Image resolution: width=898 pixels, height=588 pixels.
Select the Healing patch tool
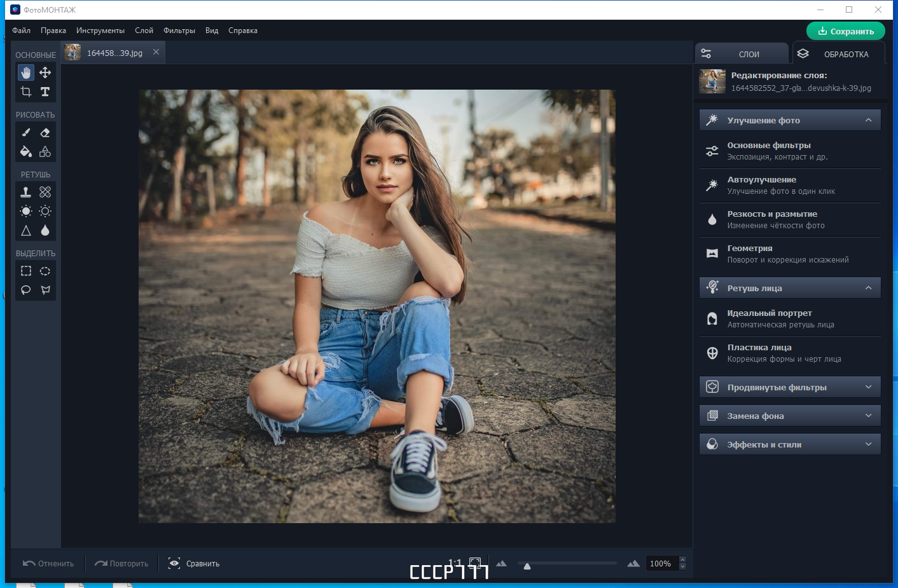tap(45, 192)
